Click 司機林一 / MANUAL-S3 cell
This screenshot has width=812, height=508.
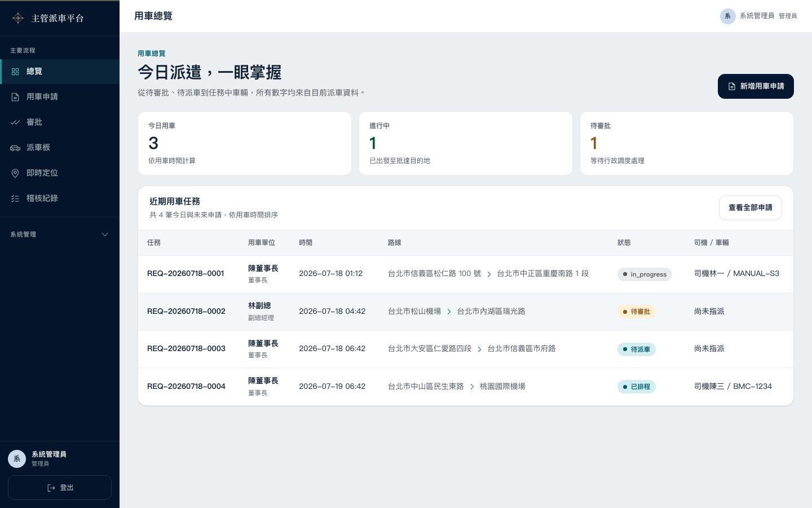pyautogui.click(x=736, y=274)
